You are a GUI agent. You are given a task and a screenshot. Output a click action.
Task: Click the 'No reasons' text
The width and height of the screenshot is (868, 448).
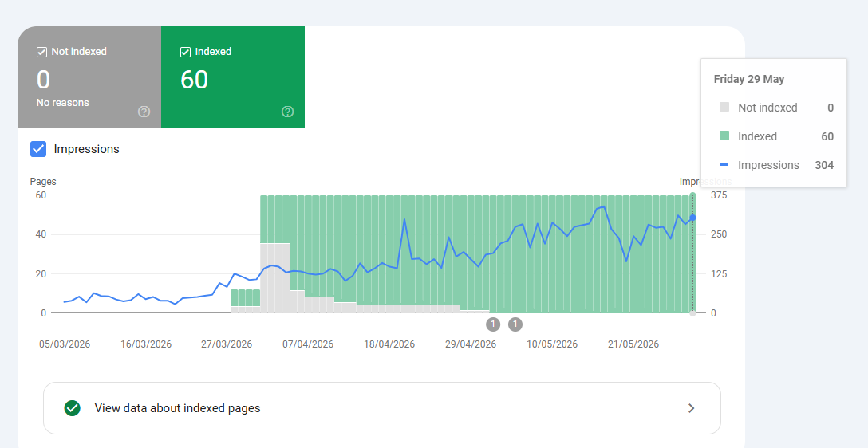pos(62,103)
